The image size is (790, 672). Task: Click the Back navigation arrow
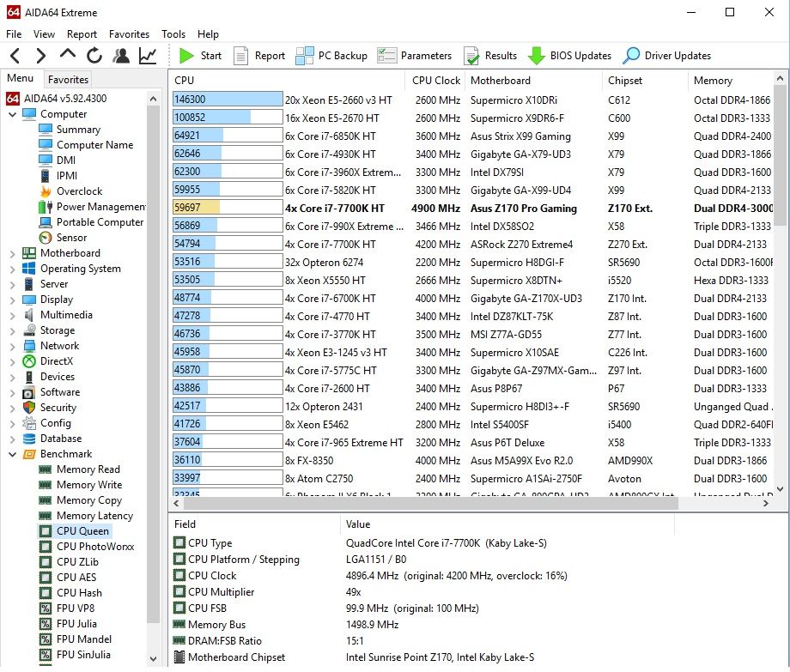pyautogui.click(x=15, y=56)
